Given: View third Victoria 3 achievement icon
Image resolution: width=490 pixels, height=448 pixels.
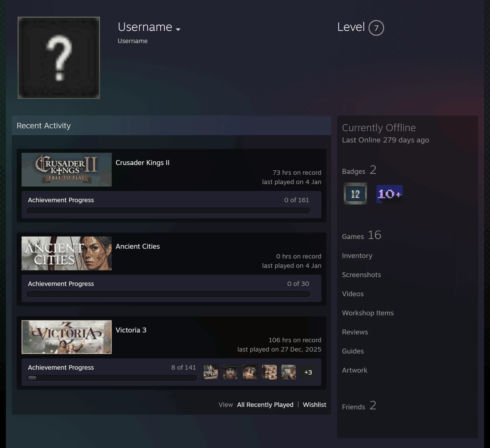Looking at the screenshot, I should [250, 372].
